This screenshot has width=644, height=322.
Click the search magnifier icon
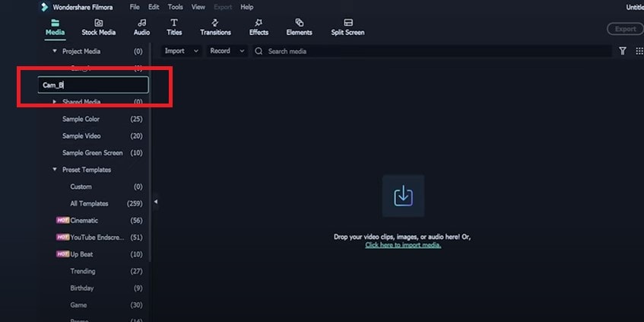[x=259, y=51]
